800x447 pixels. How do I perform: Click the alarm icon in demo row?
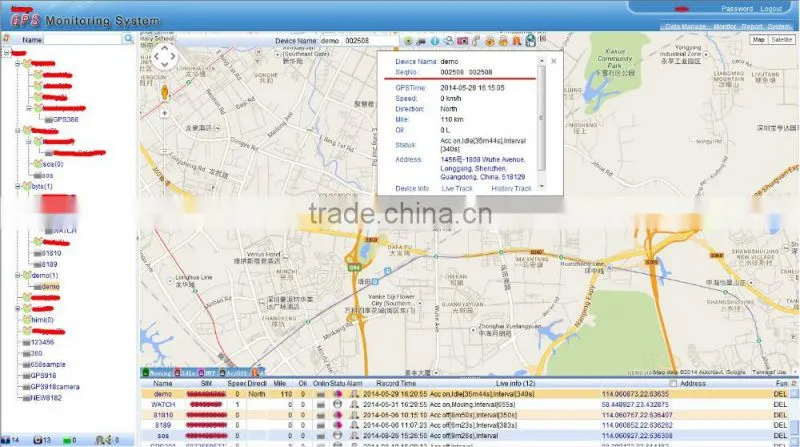point(354,394)
